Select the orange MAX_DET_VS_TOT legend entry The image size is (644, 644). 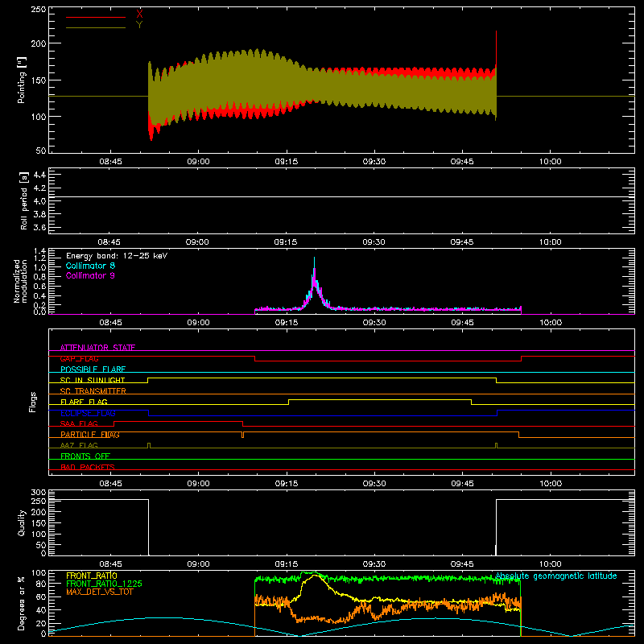(x=100, y=592)
